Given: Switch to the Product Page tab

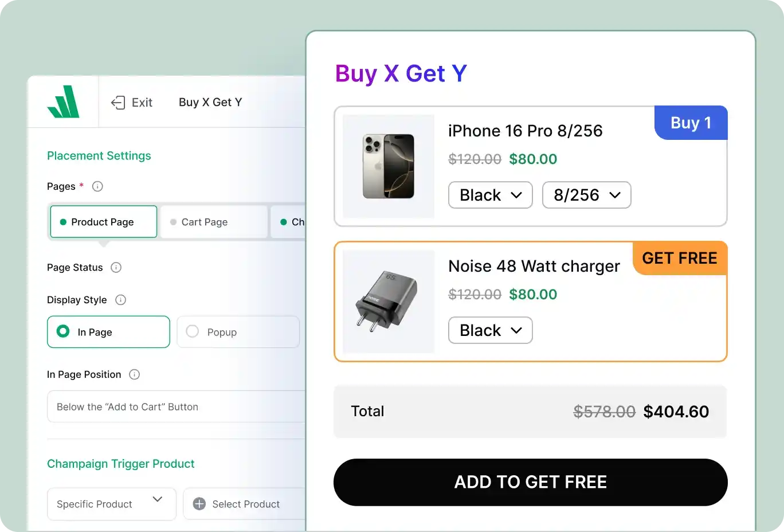Looking at the screenshot, I should click(103, 221).
